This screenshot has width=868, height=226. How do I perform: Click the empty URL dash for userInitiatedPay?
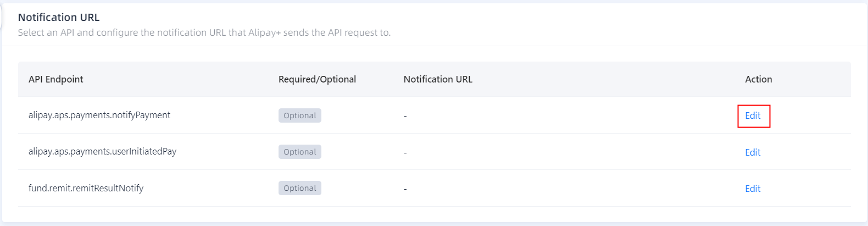(405, 152)
